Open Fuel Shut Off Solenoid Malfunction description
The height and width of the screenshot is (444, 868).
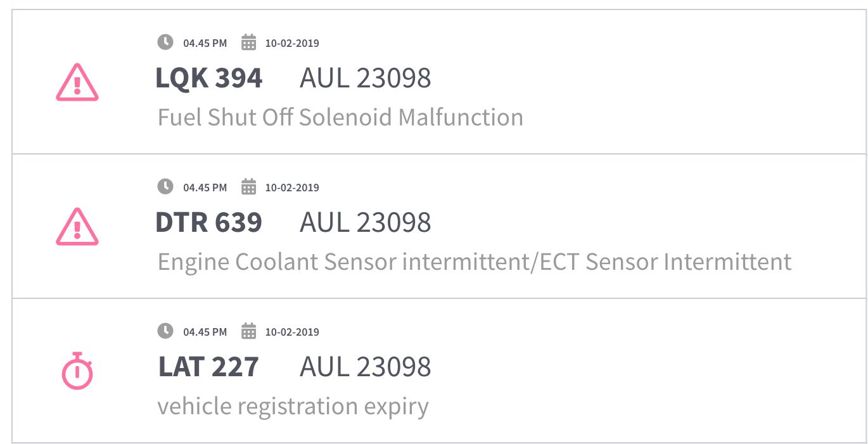[x=340, y=118]
